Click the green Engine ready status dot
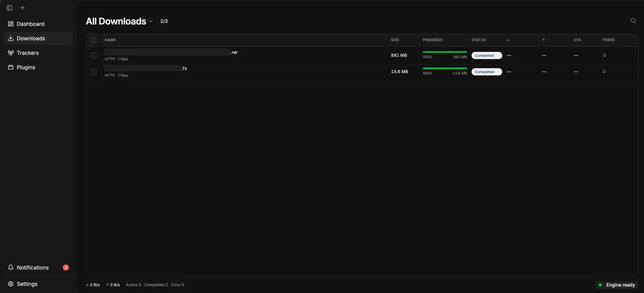 click(600, 285)
